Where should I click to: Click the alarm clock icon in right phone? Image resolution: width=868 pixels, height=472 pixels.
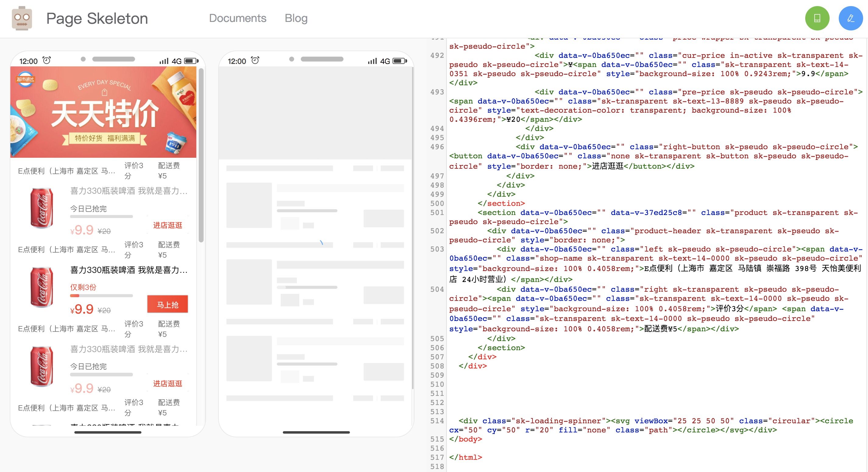pyautogui.click(x=255, y=61)
